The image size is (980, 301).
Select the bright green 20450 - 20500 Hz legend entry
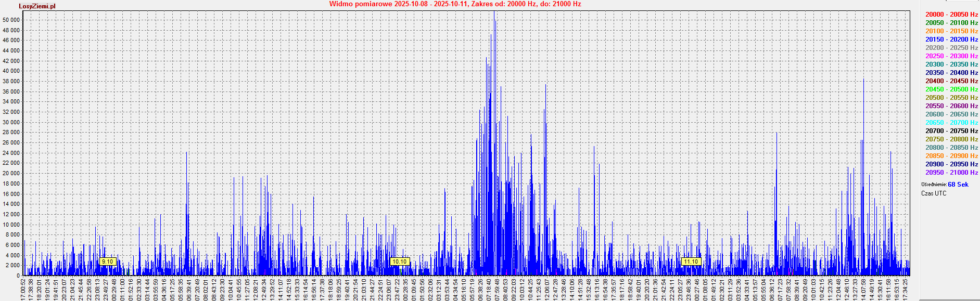[951, 89]
